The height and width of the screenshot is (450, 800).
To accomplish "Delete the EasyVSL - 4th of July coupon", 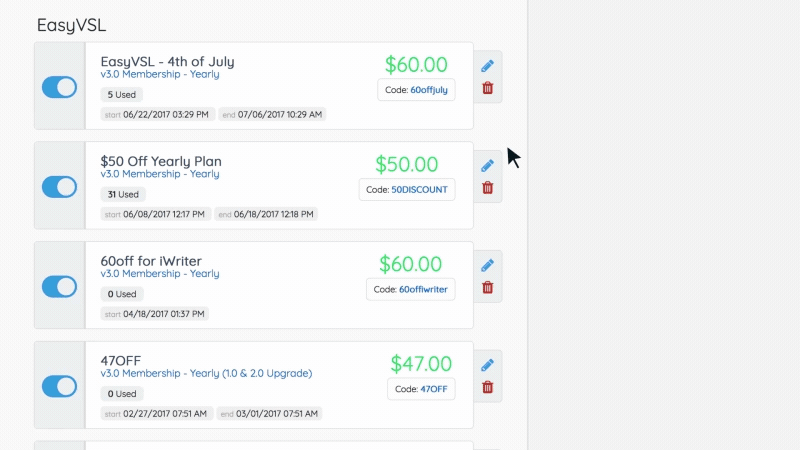I will coord(488,88).
